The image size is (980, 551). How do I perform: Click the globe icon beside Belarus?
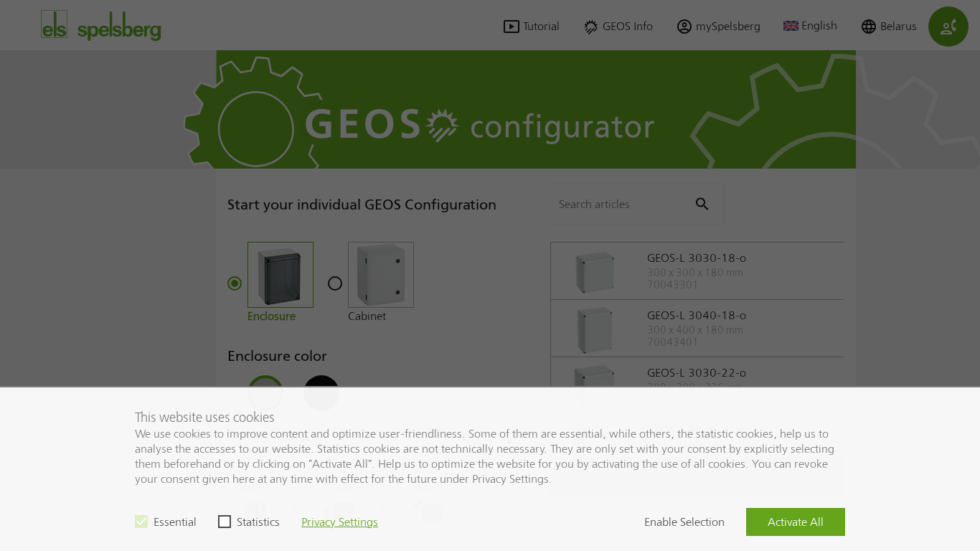click(868, 27)
